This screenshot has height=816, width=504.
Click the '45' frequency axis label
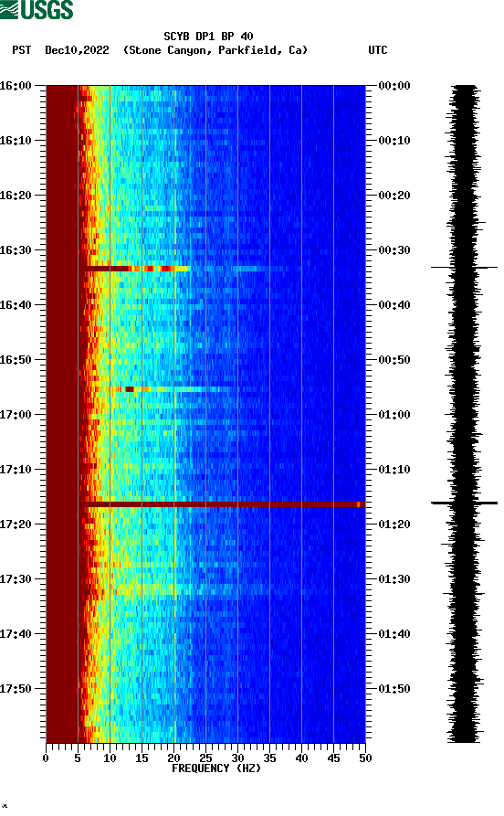[x=333, y=758]
